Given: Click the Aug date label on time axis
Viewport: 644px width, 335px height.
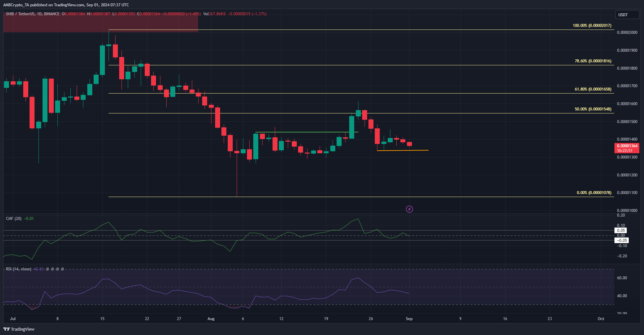Looking at the screenshot, I should coord(211,319).
